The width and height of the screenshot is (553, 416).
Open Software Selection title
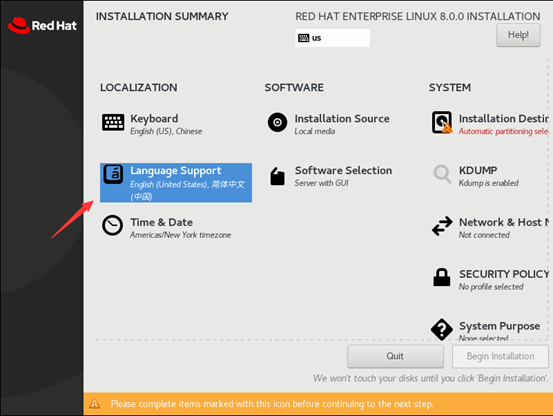[343, 171]
